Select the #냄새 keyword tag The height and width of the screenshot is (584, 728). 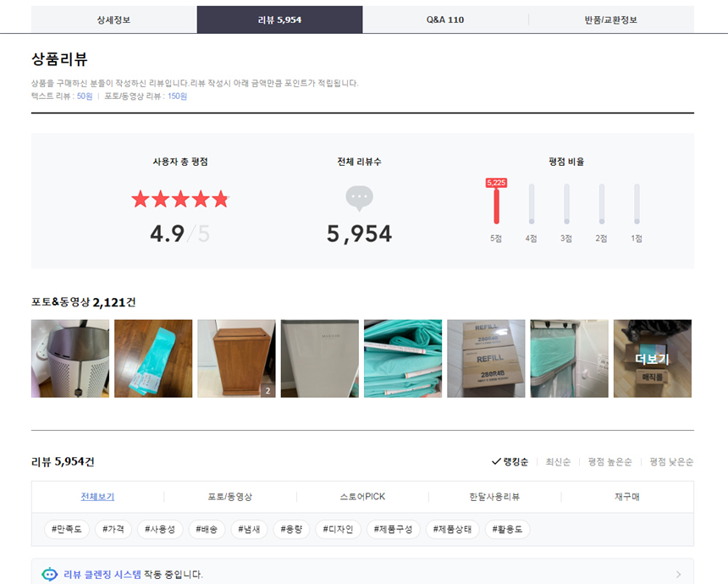click(x=248, y=529)
